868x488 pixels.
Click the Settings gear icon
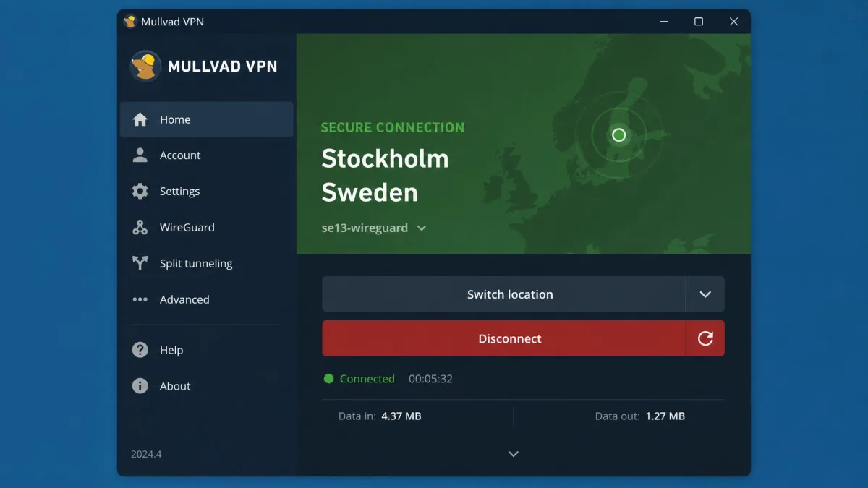click(140, 191)
